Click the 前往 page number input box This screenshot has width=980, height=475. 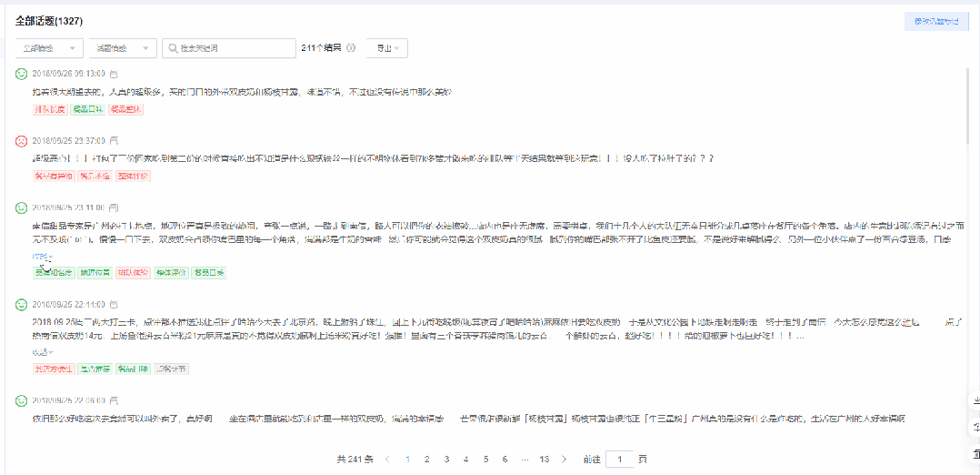[x=620, y=460]
